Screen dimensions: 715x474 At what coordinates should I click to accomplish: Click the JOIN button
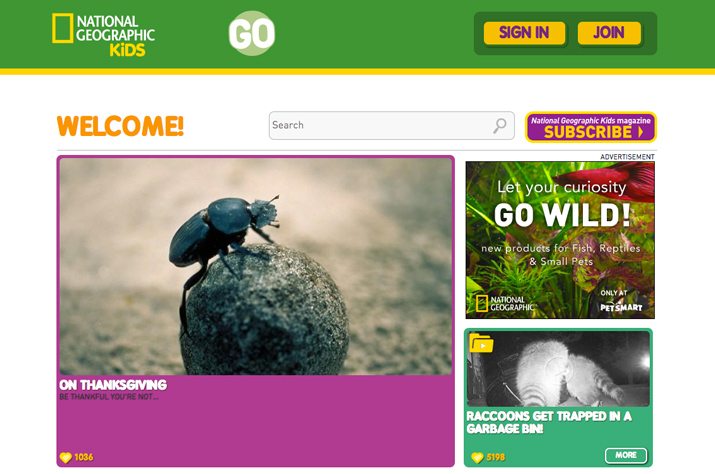[x=609, y=33]
